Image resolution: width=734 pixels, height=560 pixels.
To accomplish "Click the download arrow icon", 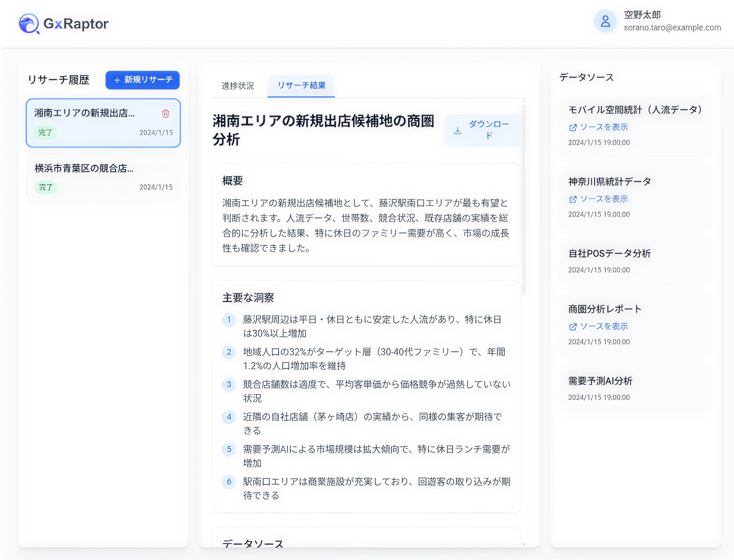I will click(x=457, y=131).
